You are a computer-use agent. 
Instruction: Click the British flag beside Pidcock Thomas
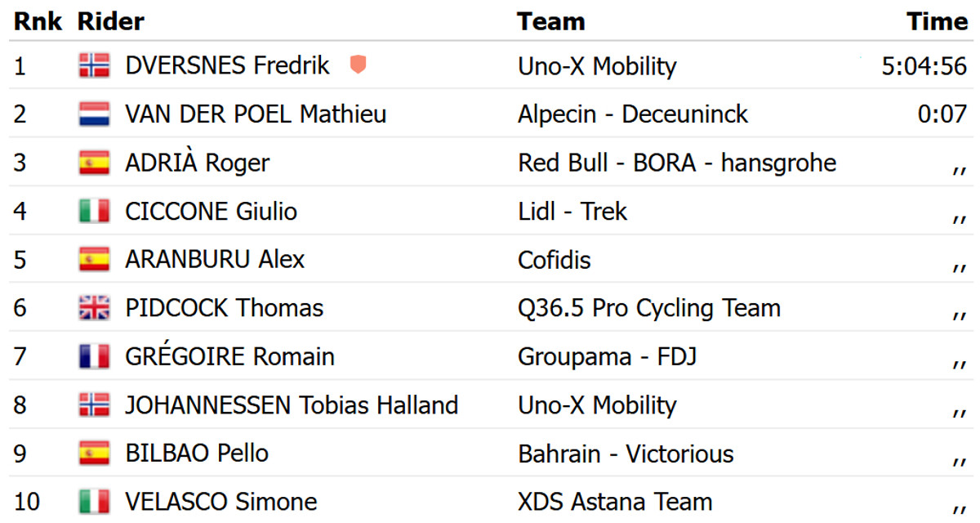point(95,308)
